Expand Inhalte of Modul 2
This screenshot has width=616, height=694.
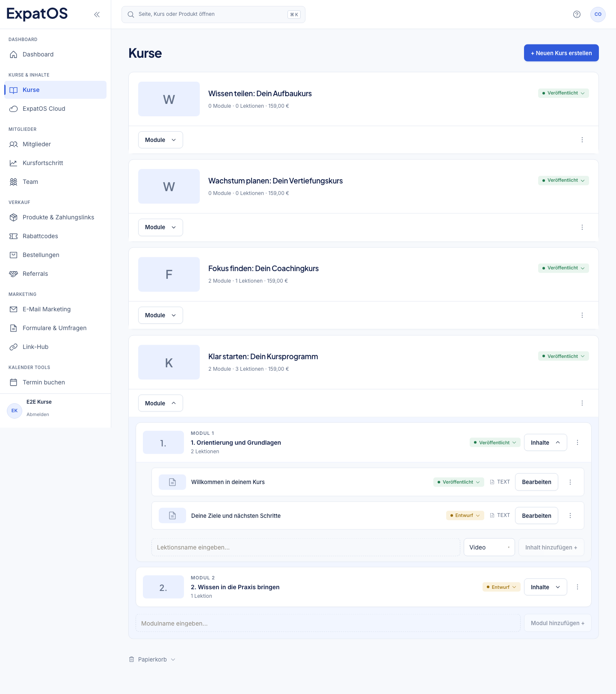click(x=545, y=587)
